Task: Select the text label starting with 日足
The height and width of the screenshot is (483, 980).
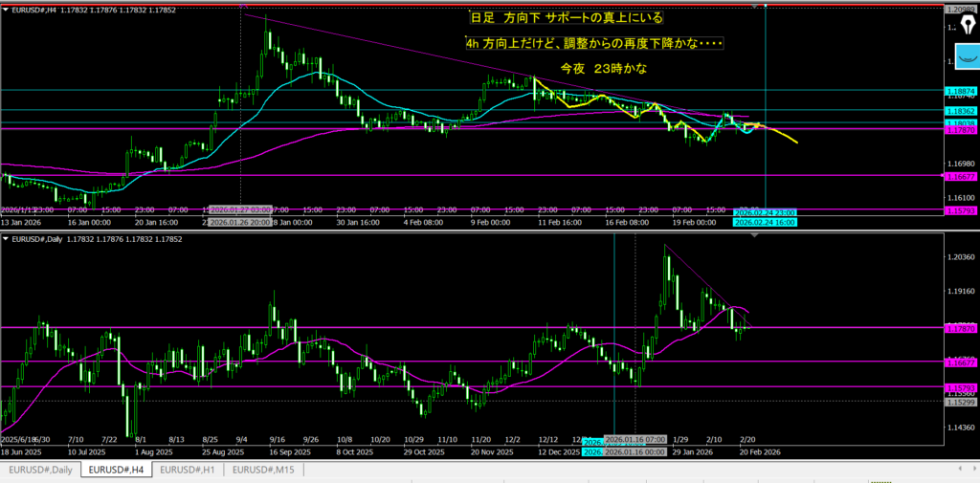Action: (x=567, y=18)
